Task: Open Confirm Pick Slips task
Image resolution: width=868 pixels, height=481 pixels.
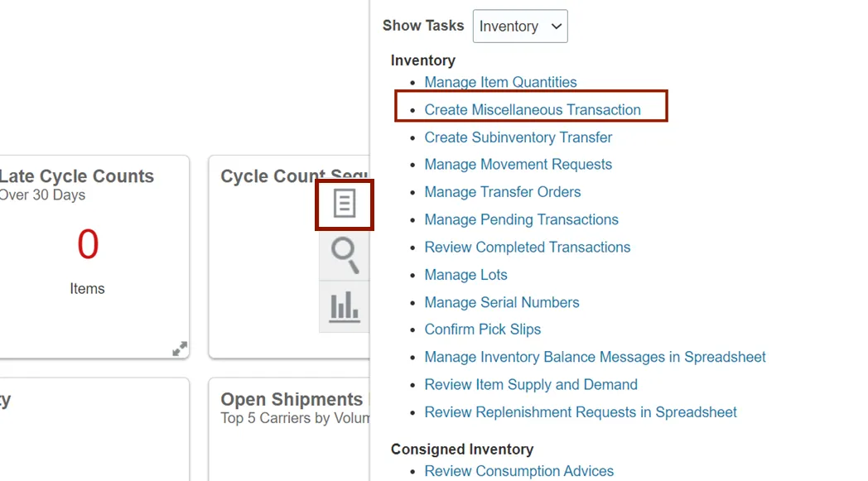Action: tap(483, 329)
